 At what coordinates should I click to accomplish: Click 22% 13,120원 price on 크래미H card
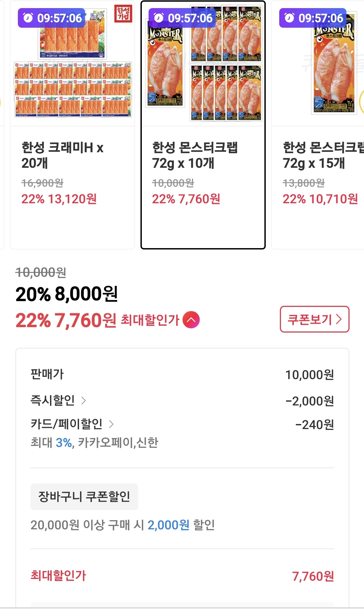click(x=59, y=199)
